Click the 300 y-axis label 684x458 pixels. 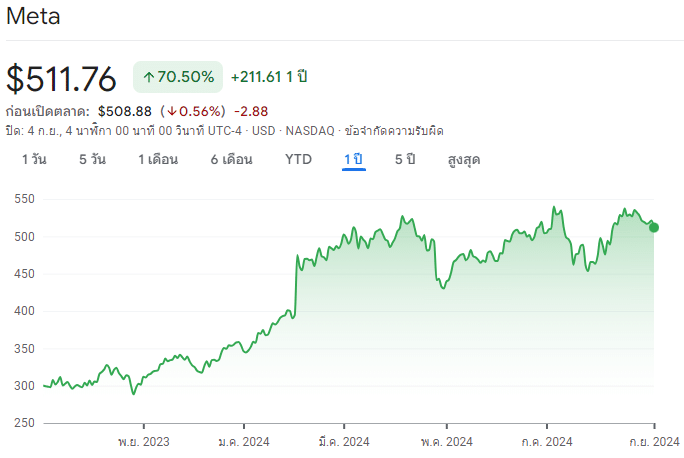(24, 386)
